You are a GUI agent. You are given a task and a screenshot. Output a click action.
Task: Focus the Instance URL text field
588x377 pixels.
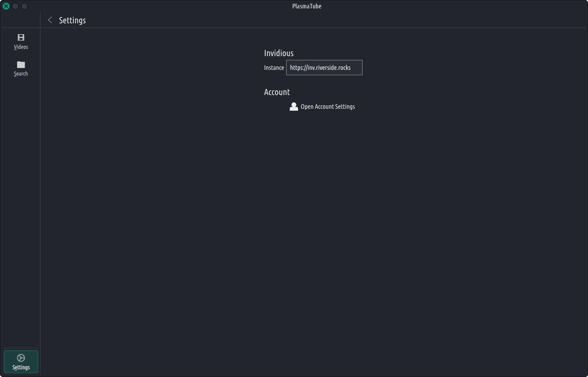coord(324,68)
